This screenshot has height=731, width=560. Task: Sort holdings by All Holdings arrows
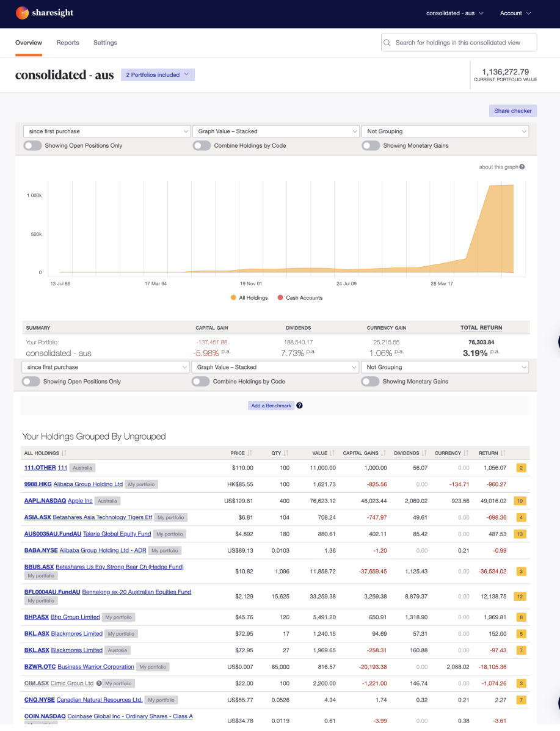[64, 453]
